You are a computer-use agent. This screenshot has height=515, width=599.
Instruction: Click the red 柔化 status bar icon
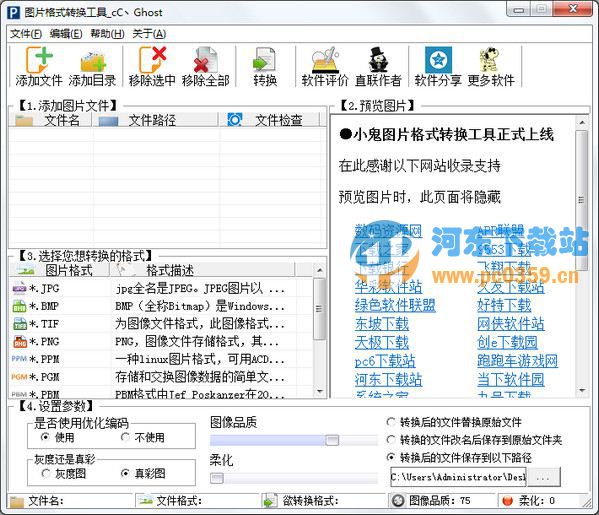click(507, 500)
